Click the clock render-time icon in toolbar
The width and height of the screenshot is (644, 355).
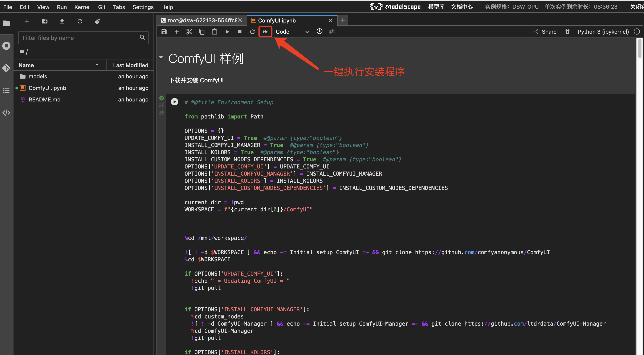[319, 32]
